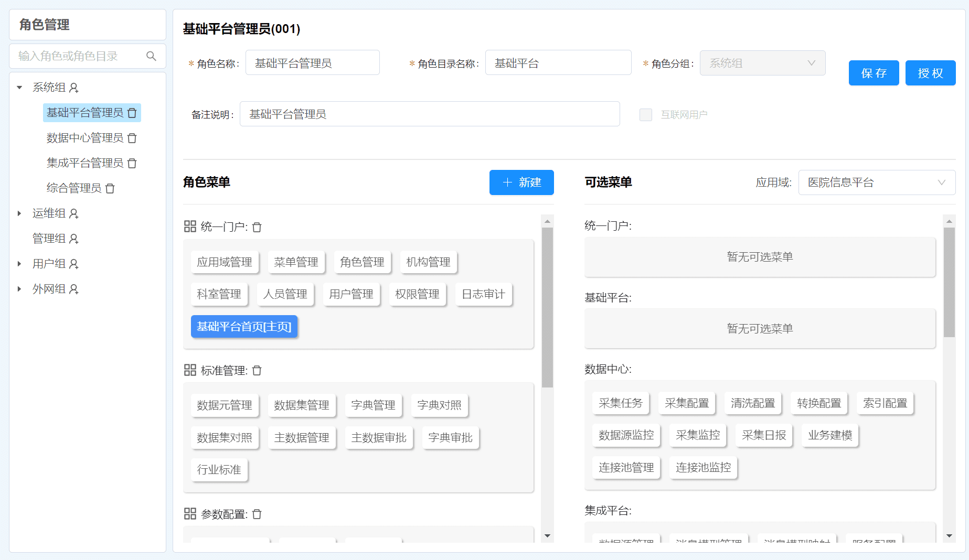The image size is (969, 560).
Task: Delete 参数配置 group via its trash icon
Action: point(257,514)
